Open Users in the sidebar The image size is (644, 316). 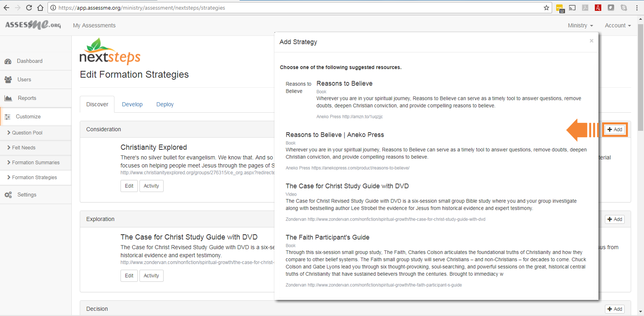tap(35, 80)
